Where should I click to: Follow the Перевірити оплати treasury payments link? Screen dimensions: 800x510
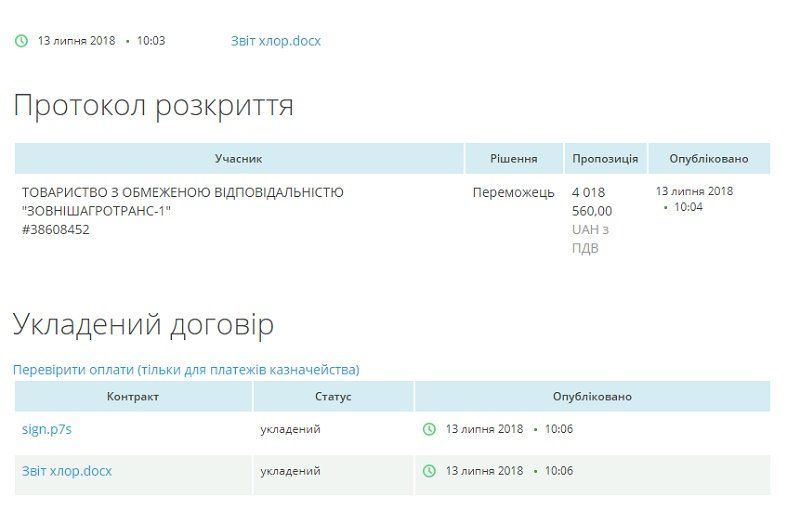pyautogui.click(x=186, y=370)
